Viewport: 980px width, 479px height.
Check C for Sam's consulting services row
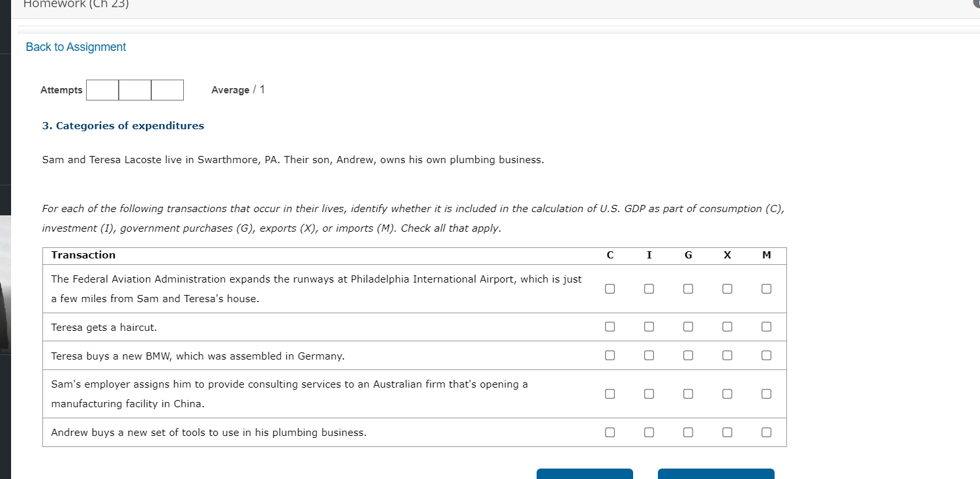(610, 394)
